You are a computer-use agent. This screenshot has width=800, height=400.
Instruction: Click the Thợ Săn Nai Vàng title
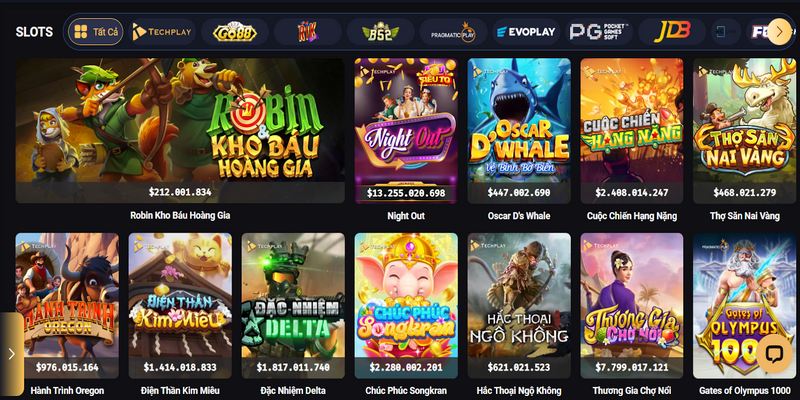(x=744, y=216)
